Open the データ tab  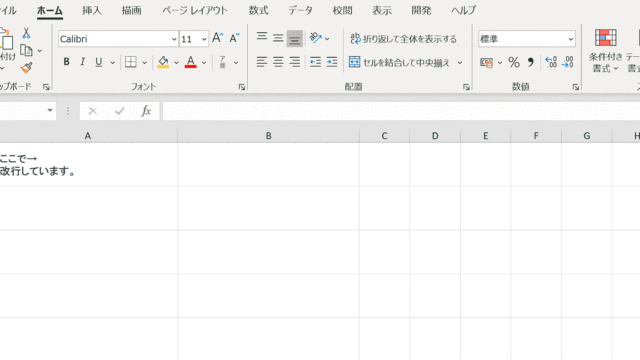pyautogui.click(x=300, y=10)
